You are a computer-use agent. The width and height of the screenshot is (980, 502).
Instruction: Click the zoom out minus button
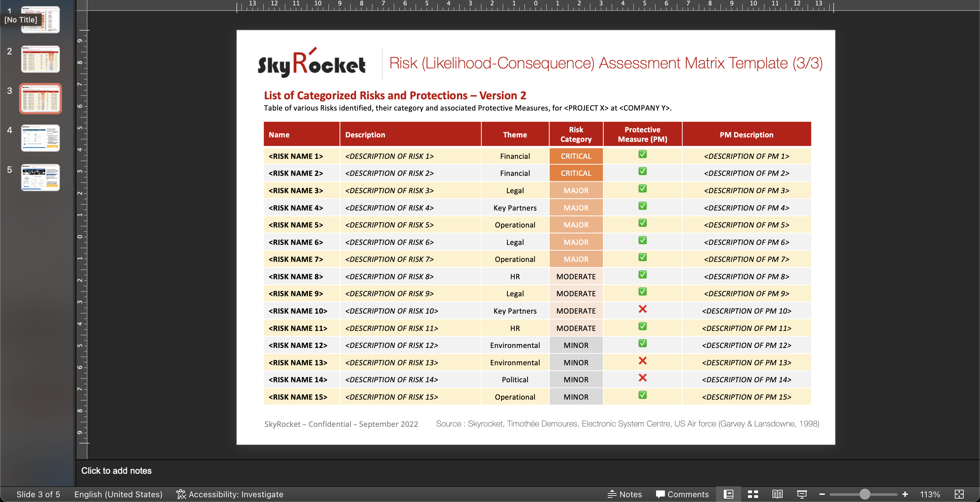(x=822, y=494)
